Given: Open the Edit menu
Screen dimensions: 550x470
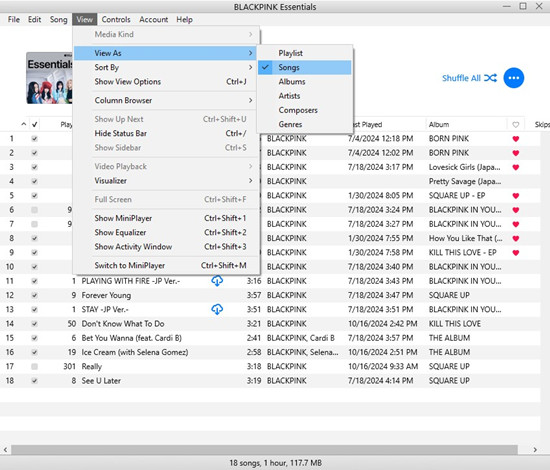Looking at the screenshot, I should pyautogui.click(x=34, y=20).
